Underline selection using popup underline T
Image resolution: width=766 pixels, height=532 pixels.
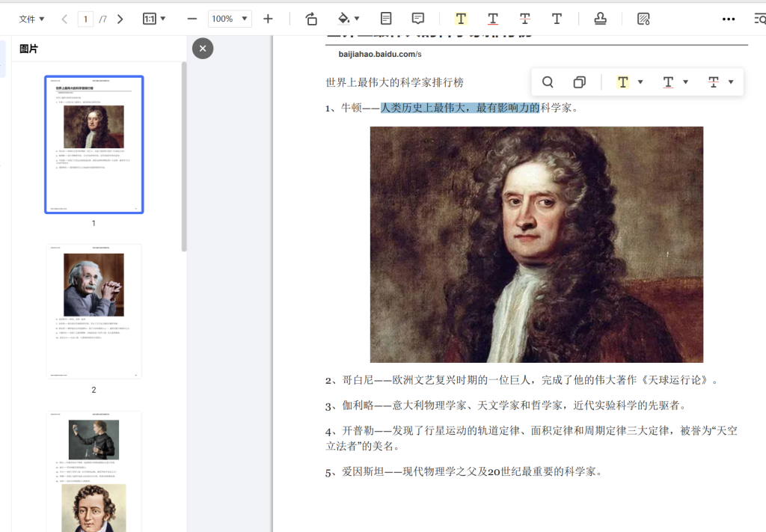668,82
